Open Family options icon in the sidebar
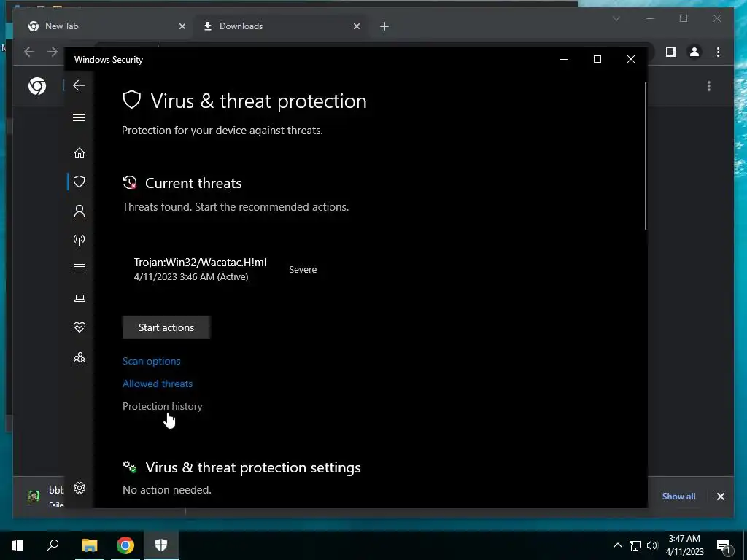The image size is (747, 560). [79, 357]
